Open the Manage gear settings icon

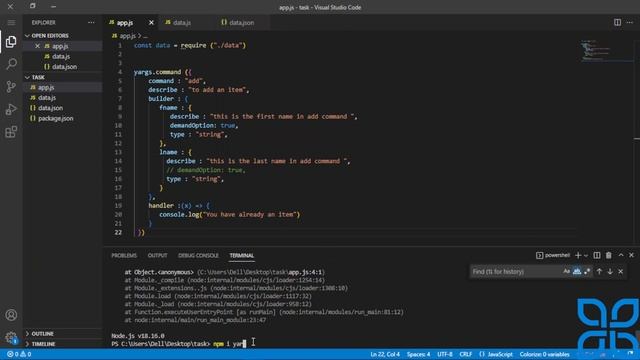tap(11, 338)
